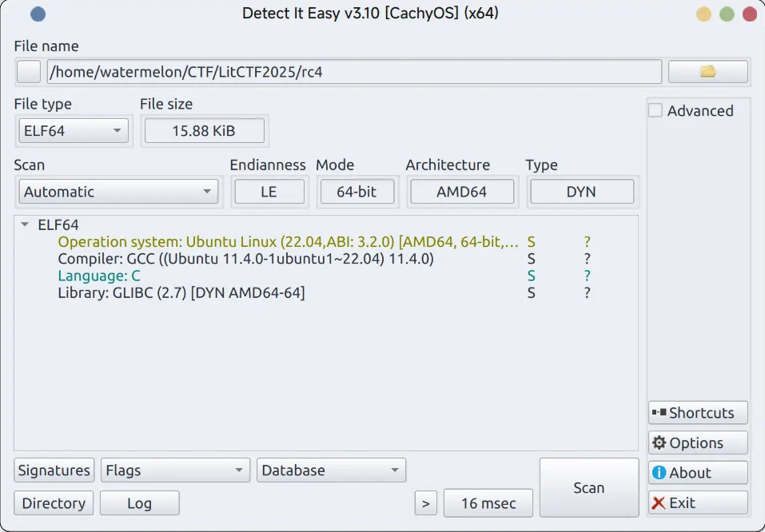
Task: Click the S link on Compiler row
Action: point(531,259)
